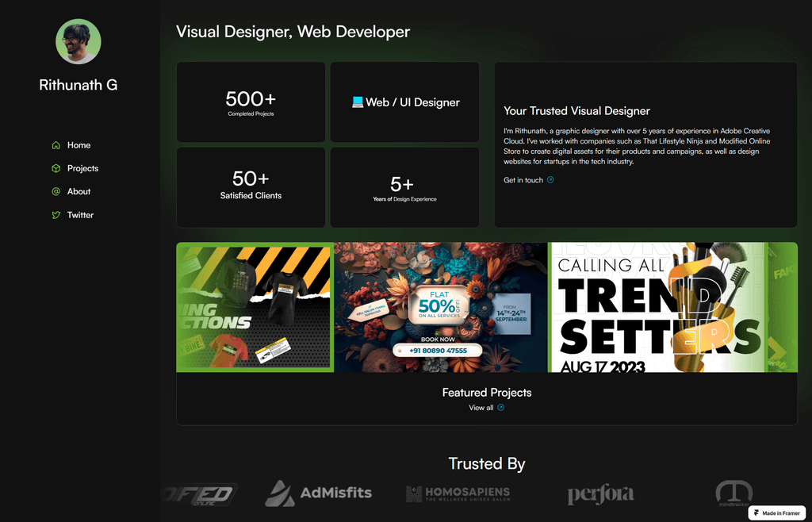Click the Made in Framer badge

coord(777,513)
